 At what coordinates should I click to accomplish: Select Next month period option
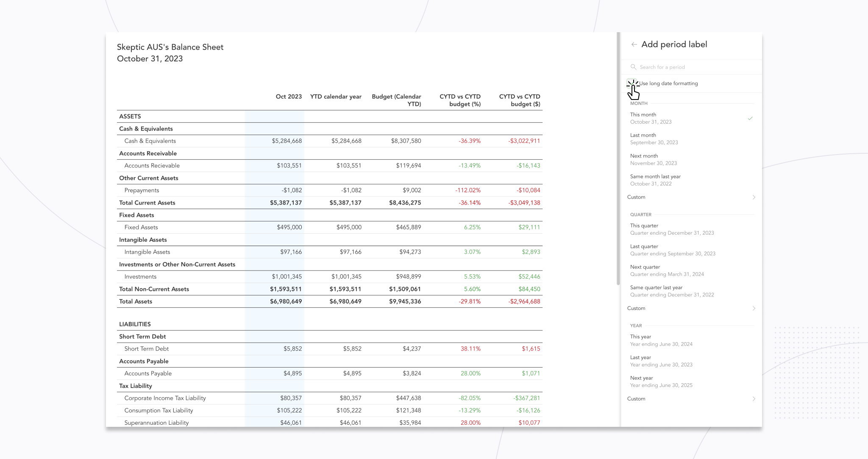pos(691,160)
